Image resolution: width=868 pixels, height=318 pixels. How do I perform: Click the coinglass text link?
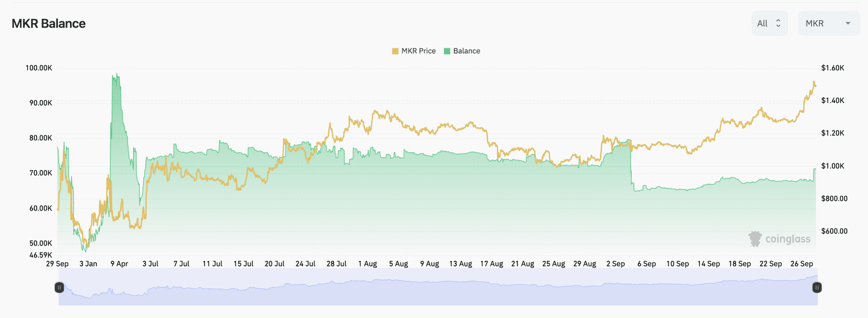point(788,239)
